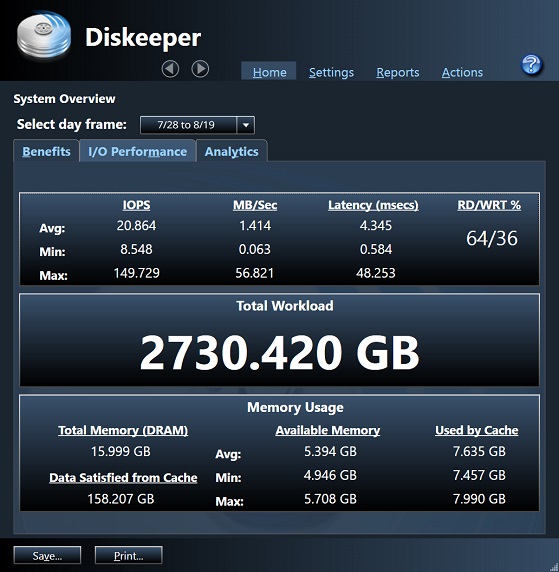Click the Latency (msecs) column header
Viewport: 559px width, 572px height.
tap(373, 205)
